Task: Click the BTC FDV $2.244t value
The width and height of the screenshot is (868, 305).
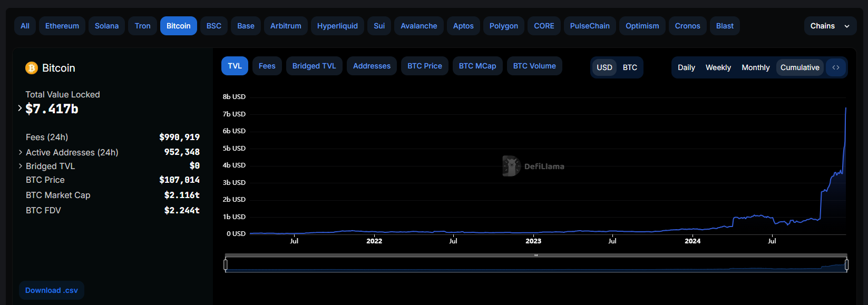Action: (x=182, y=210)
